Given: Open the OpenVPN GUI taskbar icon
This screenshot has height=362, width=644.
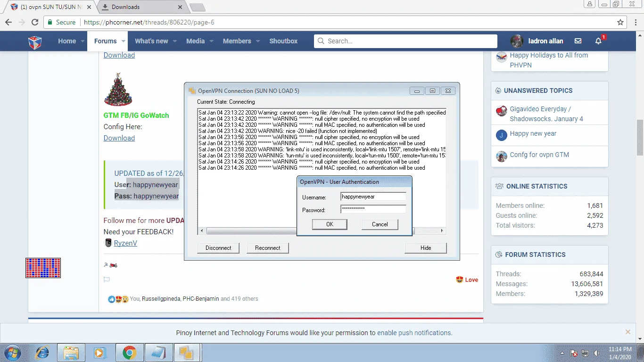Looking at the screenshot, I should point(188,353).
